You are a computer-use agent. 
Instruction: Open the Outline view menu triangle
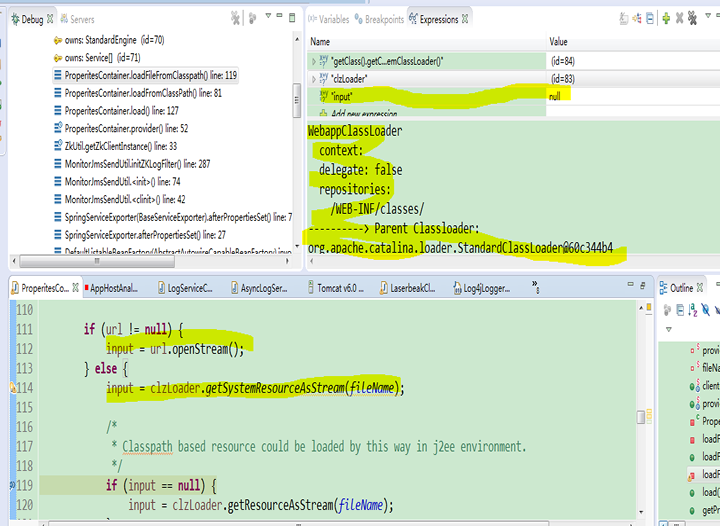[x=669, y=330]
